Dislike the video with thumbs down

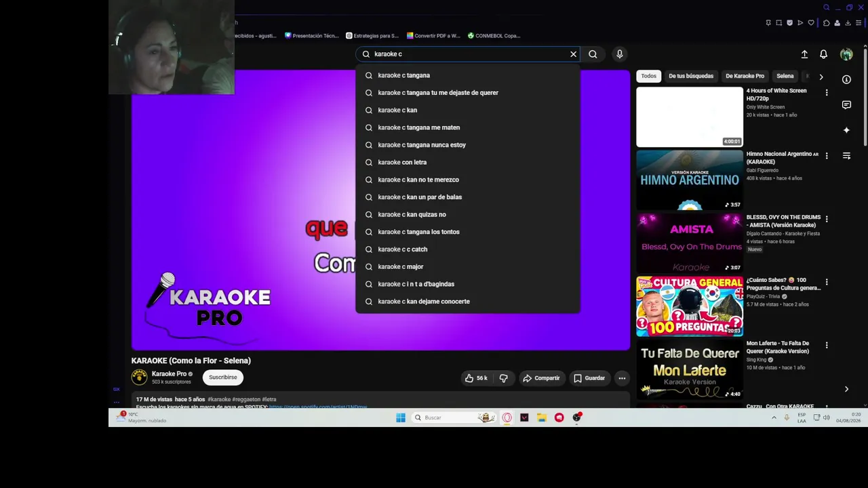click(504, 378)
